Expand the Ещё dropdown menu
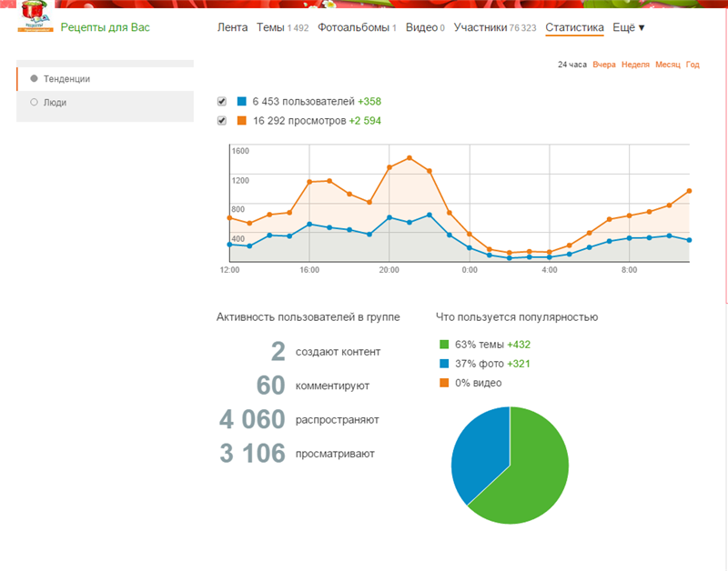This screenshot has height=571, width=728. point(629,27)
